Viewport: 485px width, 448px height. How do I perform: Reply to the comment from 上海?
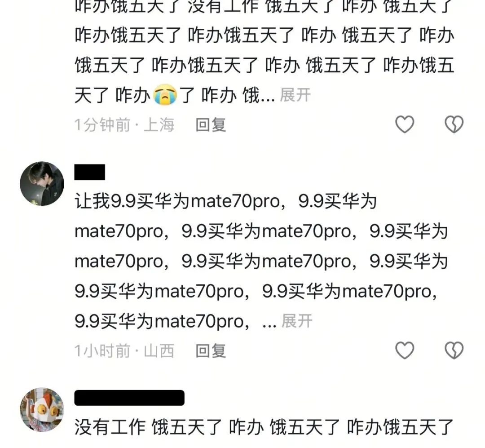pyautogui.click(x=211, y=125)
